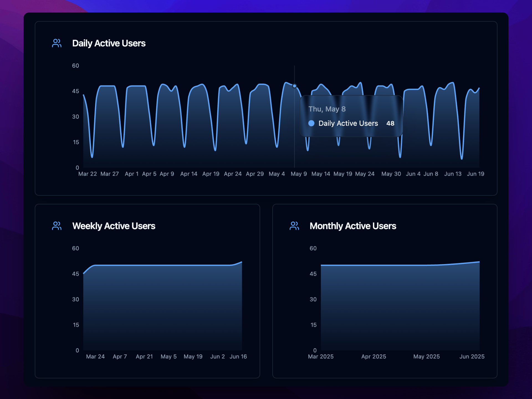This screenshot has height=399, width=532.
Task: Click the May 9 axis label
Action: pos(299,174)
